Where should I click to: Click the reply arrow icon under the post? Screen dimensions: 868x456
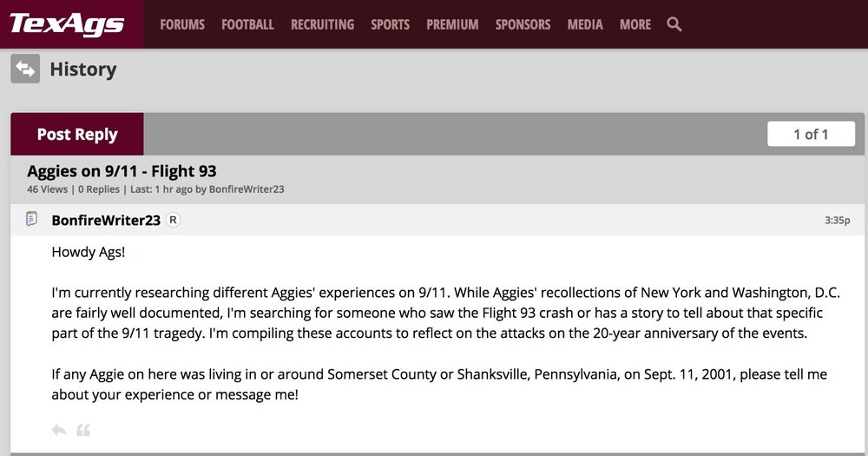59,430
